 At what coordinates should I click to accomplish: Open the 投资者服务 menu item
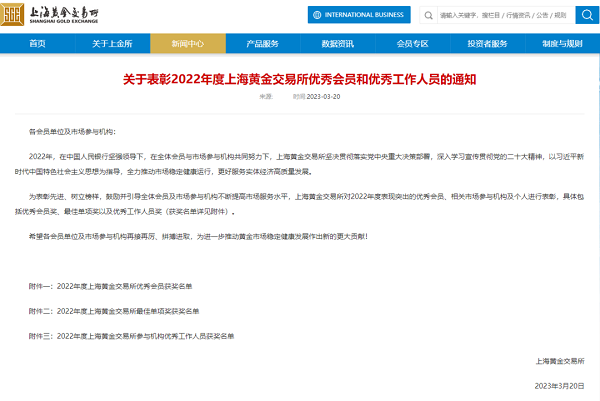(488, 44)
